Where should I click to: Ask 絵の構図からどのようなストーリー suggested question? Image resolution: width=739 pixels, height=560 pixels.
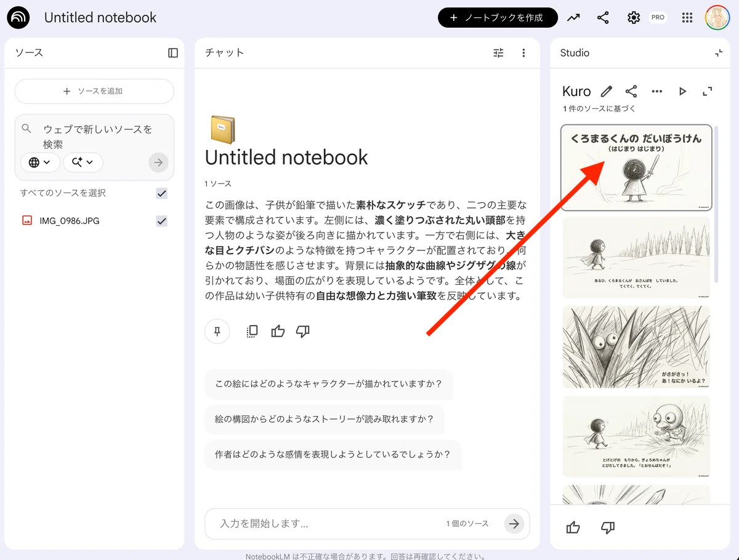[325, 419]
